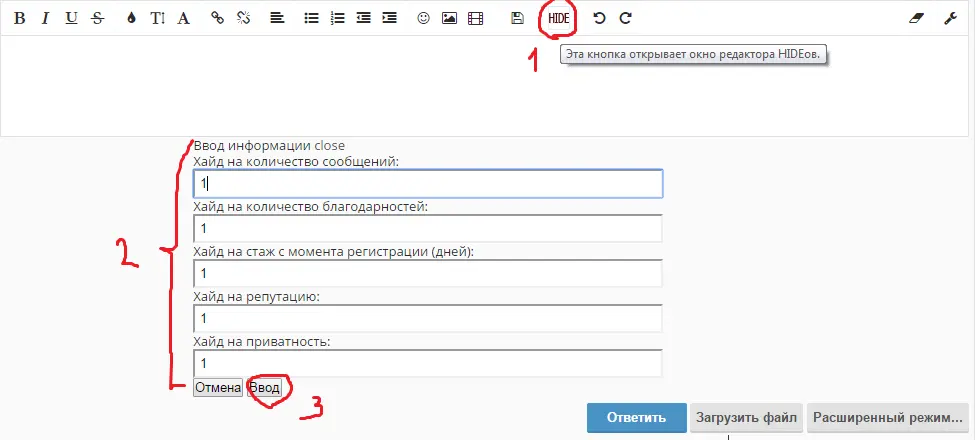The width and height of the screenshot is (976, 440).
Task: Indent the selected text
Action: (x=390, y=18)
